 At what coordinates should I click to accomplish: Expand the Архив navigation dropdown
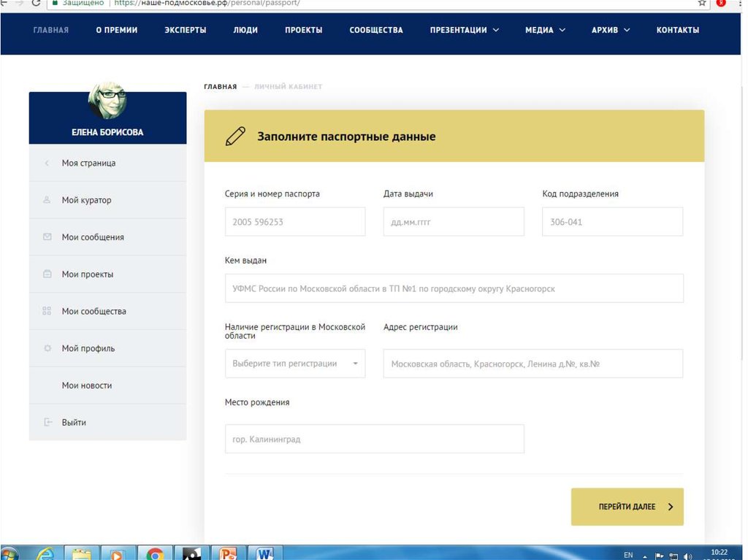pos(610,30)
